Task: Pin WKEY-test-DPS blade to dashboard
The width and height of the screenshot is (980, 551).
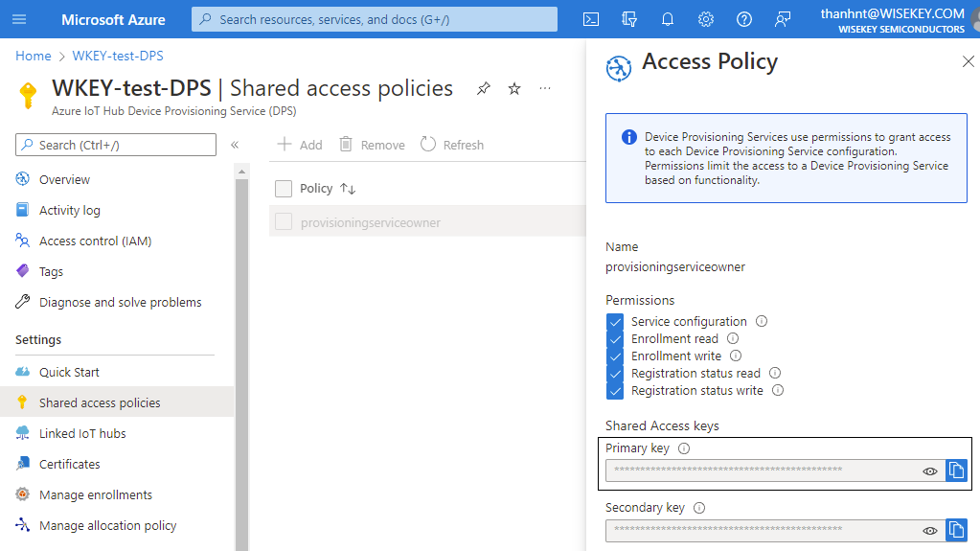Action: coord(484,88)
